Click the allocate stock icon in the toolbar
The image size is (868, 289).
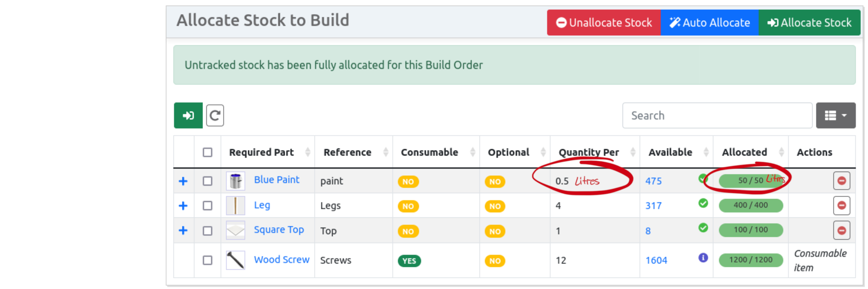click(x=188, y=116)
